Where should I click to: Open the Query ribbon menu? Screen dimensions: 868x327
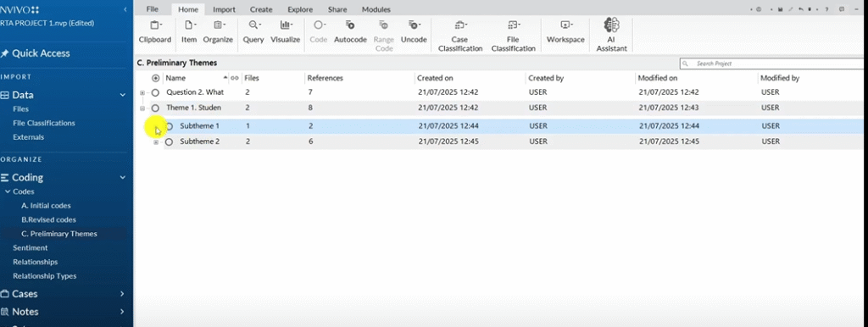point(253,32)
